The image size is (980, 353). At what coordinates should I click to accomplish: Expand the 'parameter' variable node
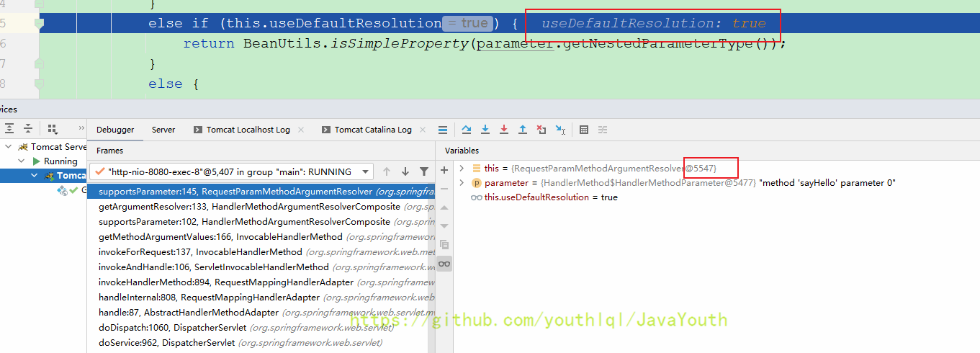click(462, 183)
